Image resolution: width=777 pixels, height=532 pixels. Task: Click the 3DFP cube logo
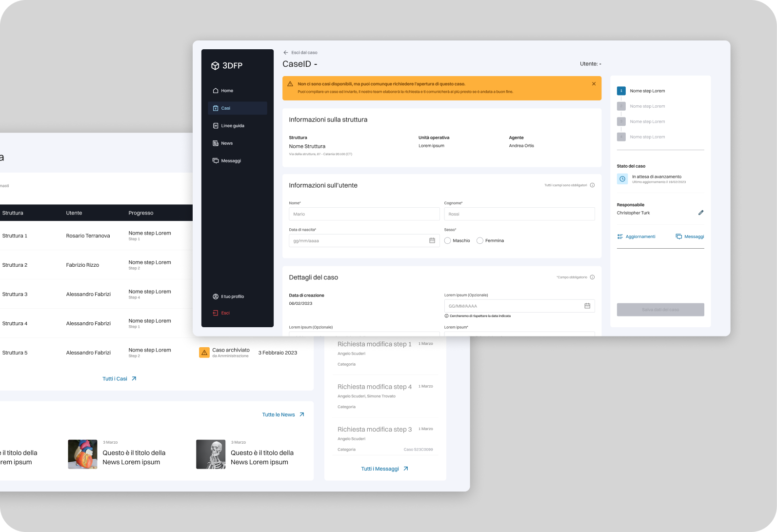pyautogui.click(x=215, y=66)
